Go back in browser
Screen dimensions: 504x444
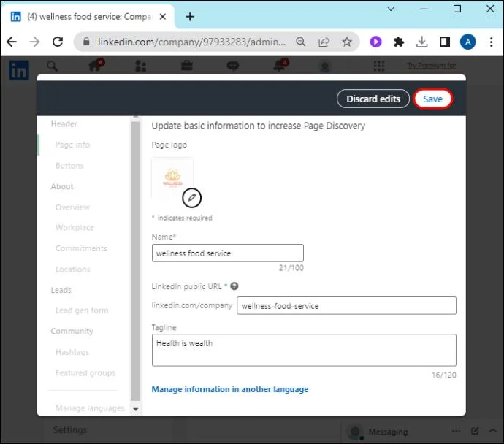click(x=12, y=42)
